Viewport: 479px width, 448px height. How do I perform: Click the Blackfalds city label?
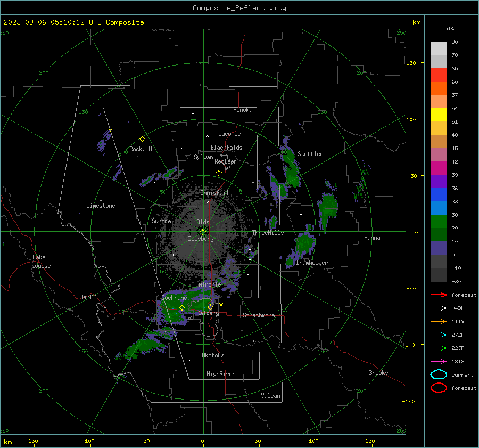(226, 148)
